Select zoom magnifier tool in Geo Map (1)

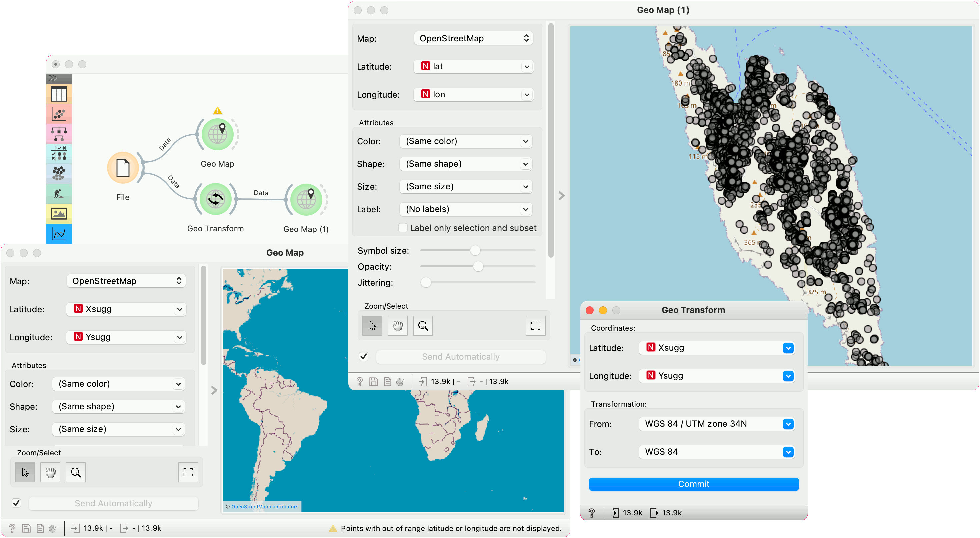tap(423, 326)
